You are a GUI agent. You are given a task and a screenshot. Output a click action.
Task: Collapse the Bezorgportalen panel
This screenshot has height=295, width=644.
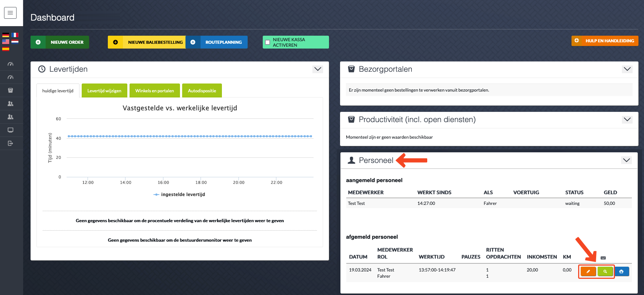[627, 69]
